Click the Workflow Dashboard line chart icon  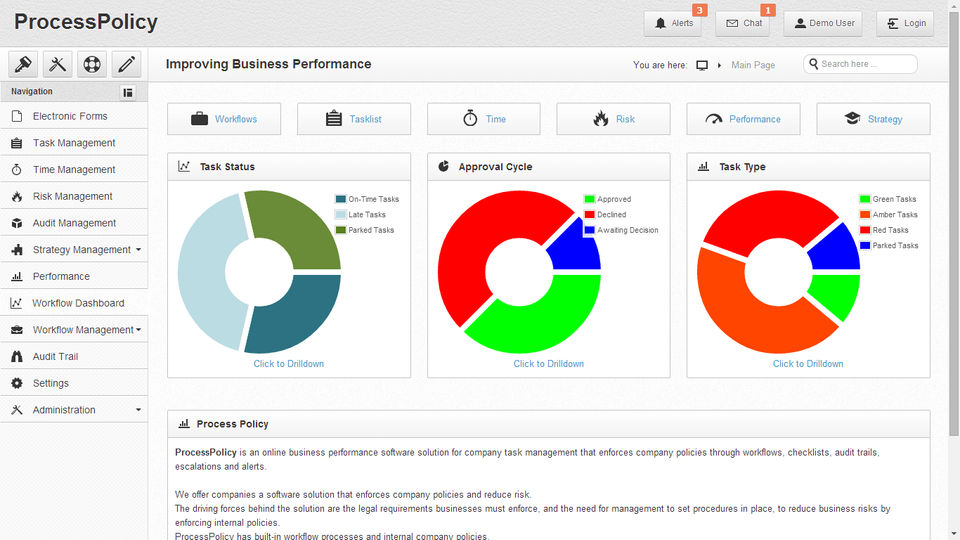click(17, 303)
